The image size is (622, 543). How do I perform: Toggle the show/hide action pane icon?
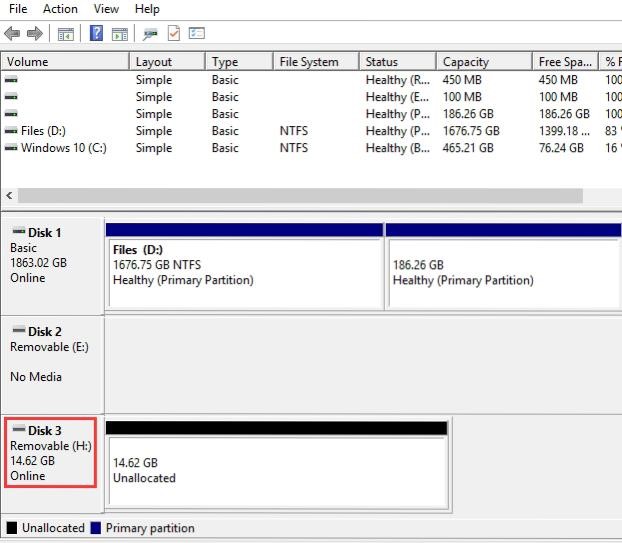point(119,34)
